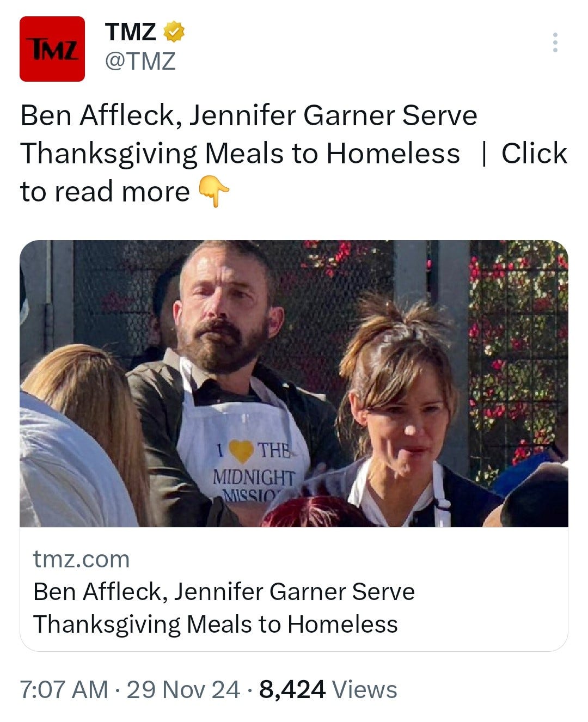The width and height of the screenshot is (588, 722).
Task: Click the pointing-down hand emoji
Action: [x=213, y=191]
